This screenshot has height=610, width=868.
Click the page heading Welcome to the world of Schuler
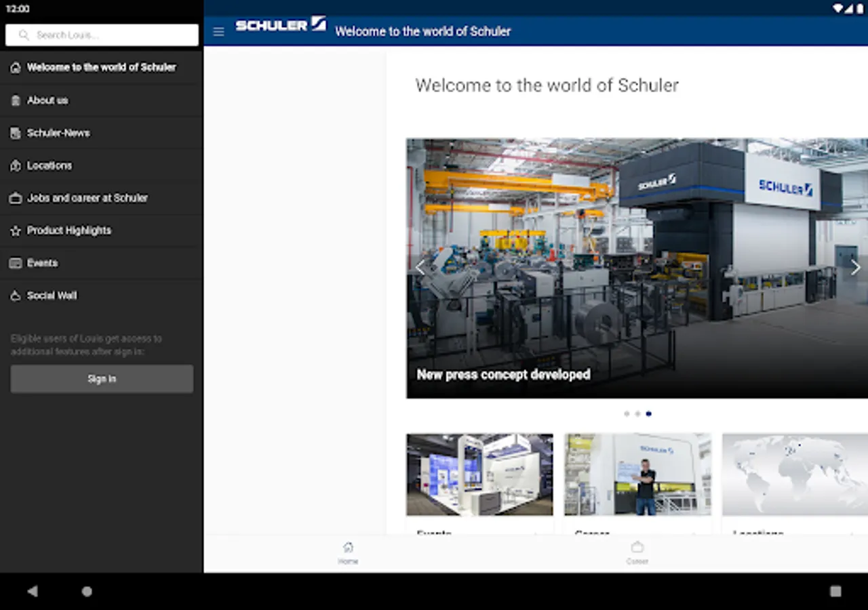[547, 85]
